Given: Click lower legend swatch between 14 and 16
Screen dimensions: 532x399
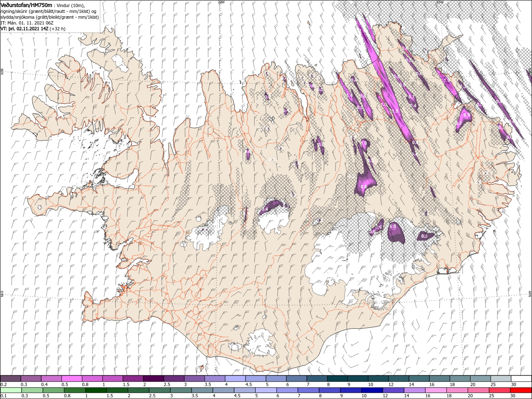Looking at the screenshot, I should point(415,390).
